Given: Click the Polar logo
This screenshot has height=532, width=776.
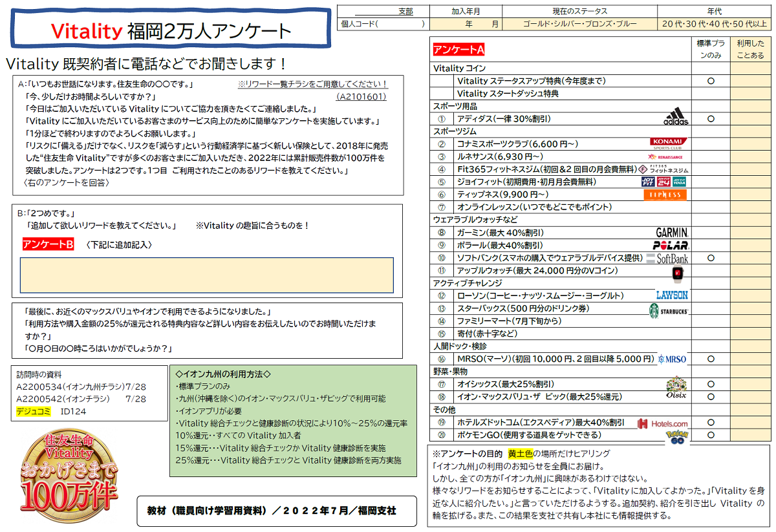Looking at the screenshot, I should (671, 246).
